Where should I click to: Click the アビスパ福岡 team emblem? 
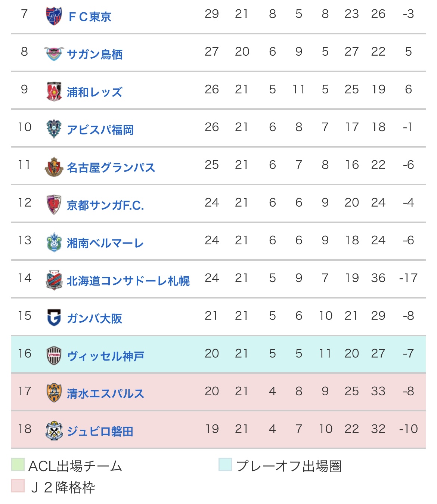pos(54,129)
